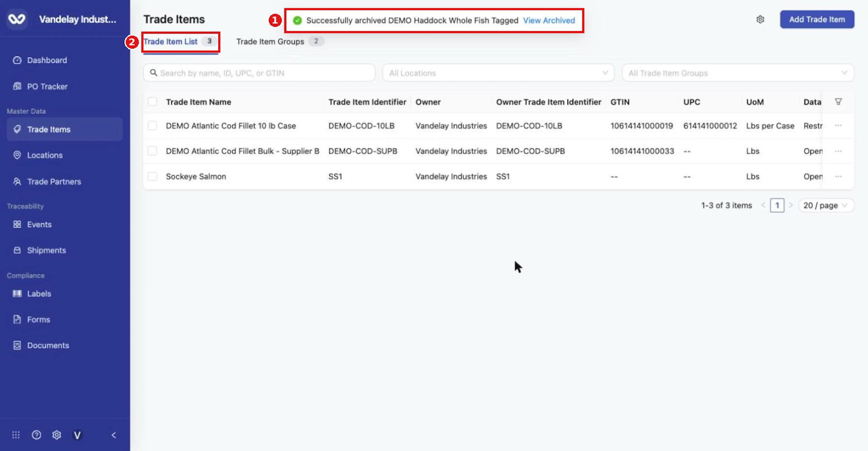Open actions menu for DEMO-COD-SUPB row
Viewport: 868px width, 451px height.
tap(838, 151)
